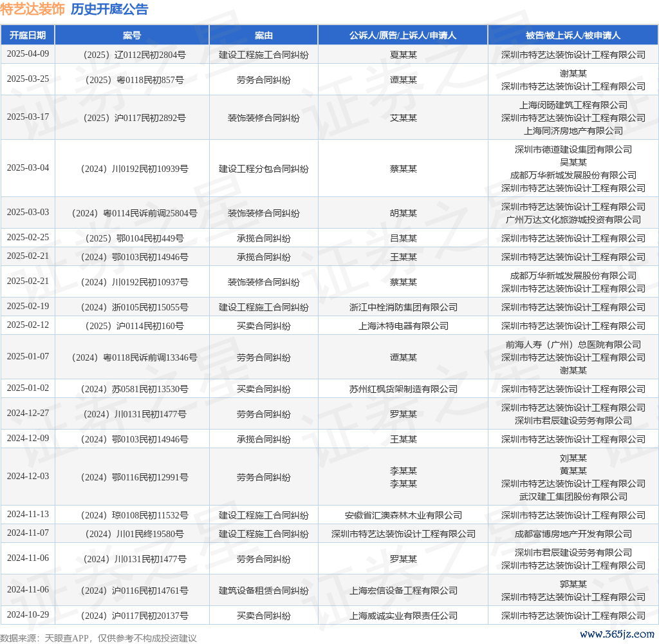The height and width of the screenshot is (644, 659).
Task: Select plaintiff 安徽省汇澳森林木业有限公司
Action: click(403, 515)
